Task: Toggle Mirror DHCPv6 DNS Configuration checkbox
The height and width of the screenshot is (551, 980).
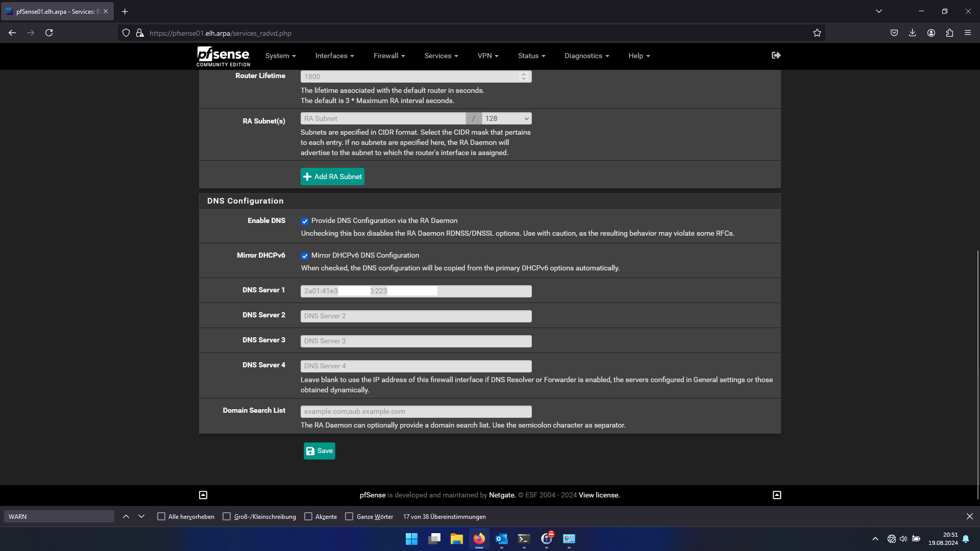Action: pos(305,256)
